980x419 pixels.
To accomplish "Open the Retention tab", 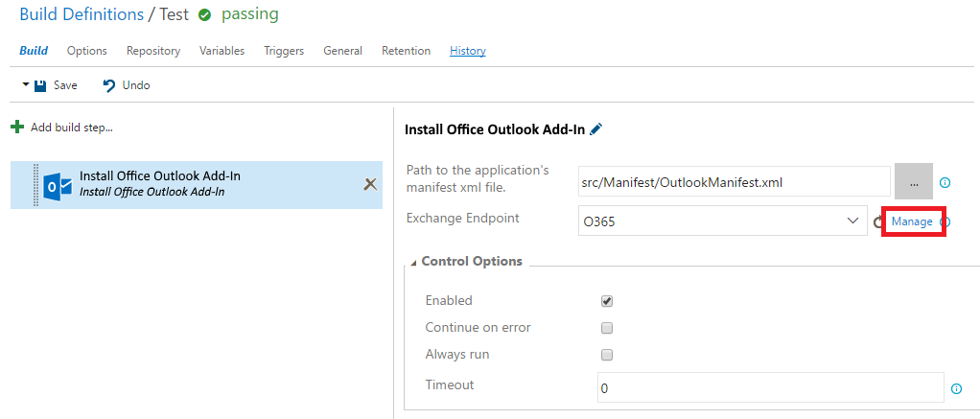I will coord(407,51).
